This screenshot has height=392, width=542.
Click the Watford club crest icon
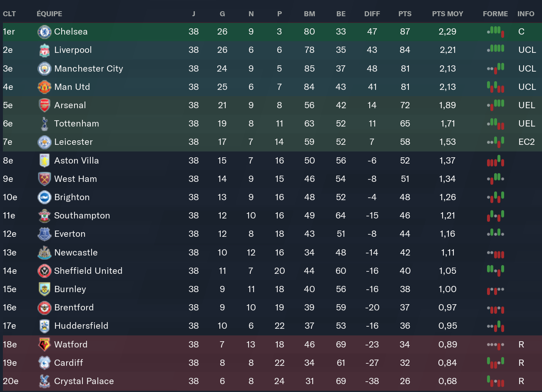pyautogui.click(x=44, y=345)
